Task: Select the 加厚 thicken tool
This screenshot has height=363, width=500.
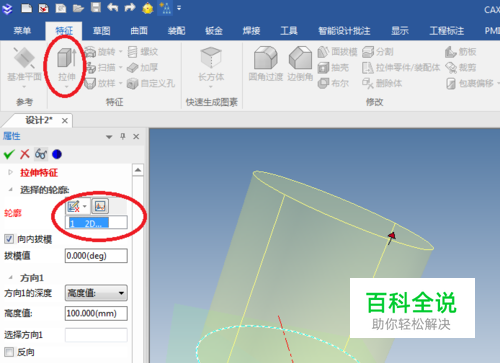Action: coord(143,68)
